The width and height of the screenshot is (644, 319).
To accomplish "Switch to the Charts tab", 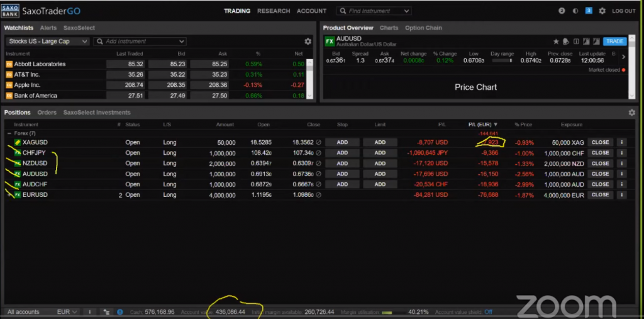I will click(389, 28).
